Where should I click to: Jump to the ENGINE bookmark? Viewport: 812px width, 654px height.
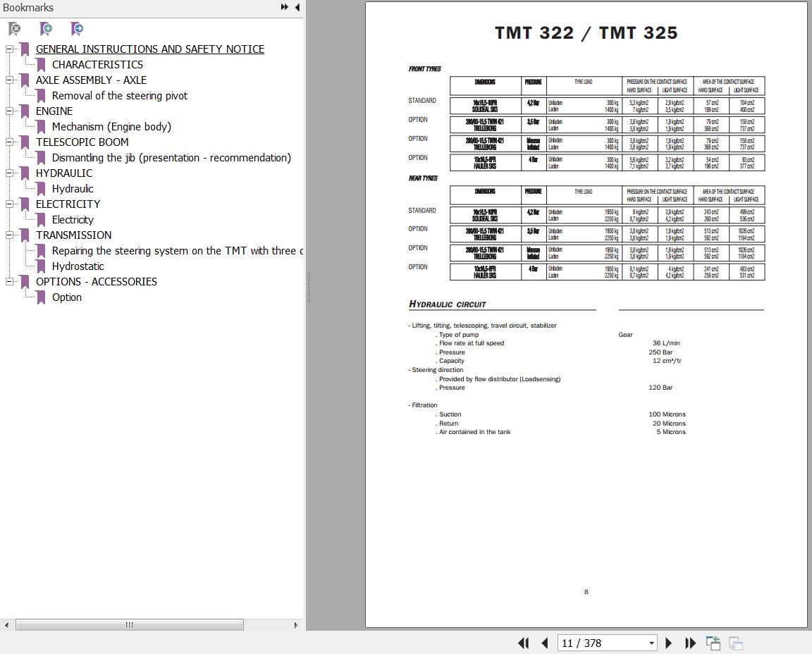click(x=54, y=111)
